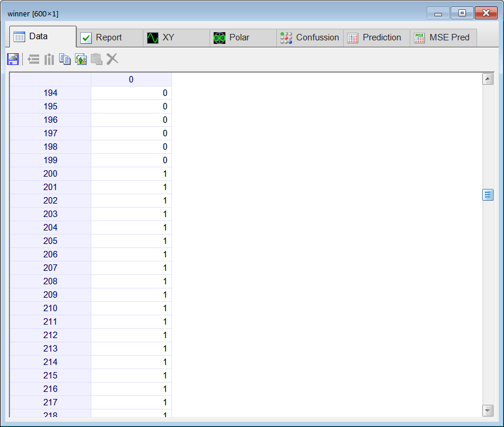Open the Report tab
504x427 pixels.
(110, 37)
